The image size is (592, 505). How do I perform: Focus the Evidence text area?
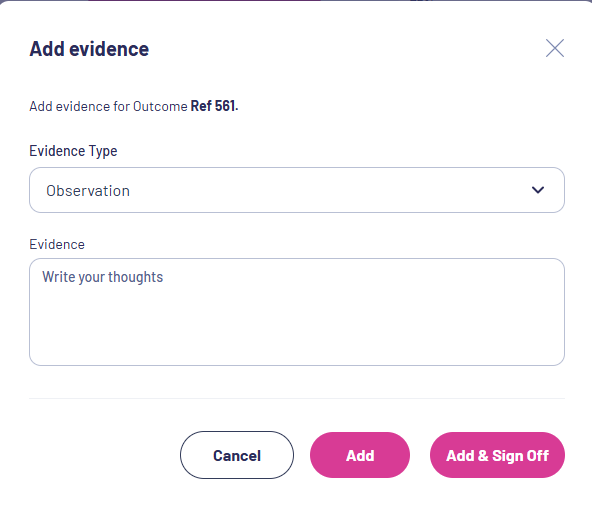click(297, 312)
